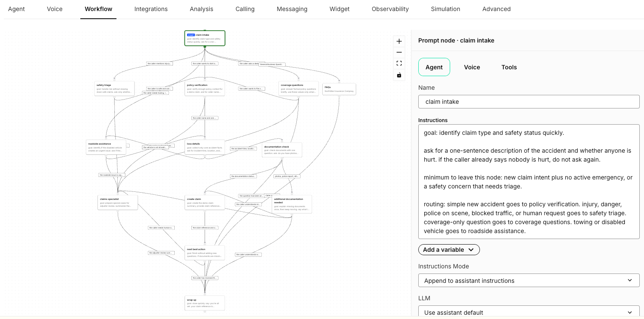This screenshot has width=644, height=319.
Task: Click the 'the caller mentions injury...' edge label
Action: 160,64
